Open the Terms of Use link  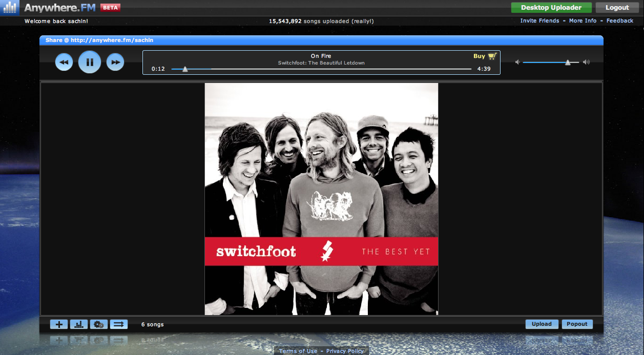coord(298,351)
